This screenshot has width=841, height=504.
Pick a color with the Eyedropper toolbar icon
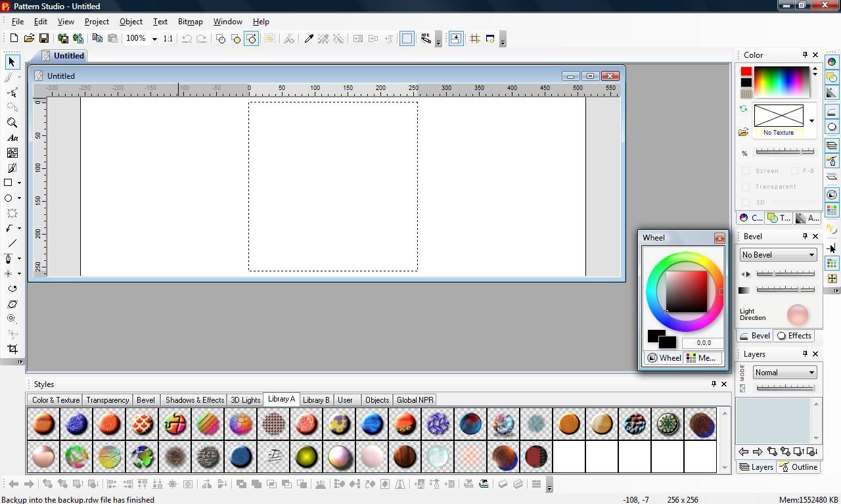point(309,38)
